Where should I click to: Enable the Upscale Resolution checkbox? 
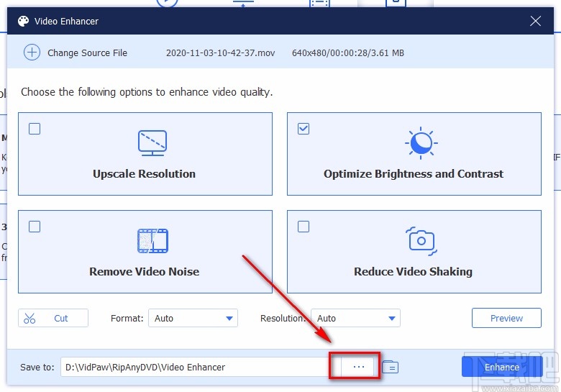[x=35, y=129]
